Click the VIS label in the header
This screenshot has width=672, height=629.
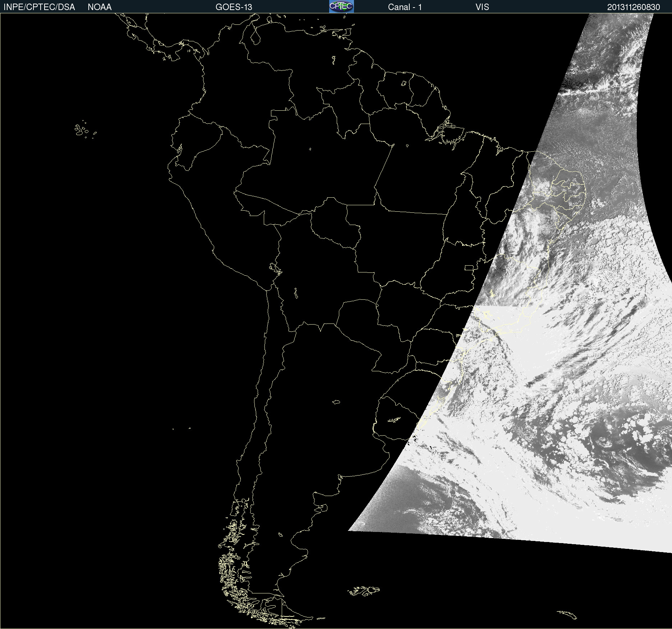[482, 7]
